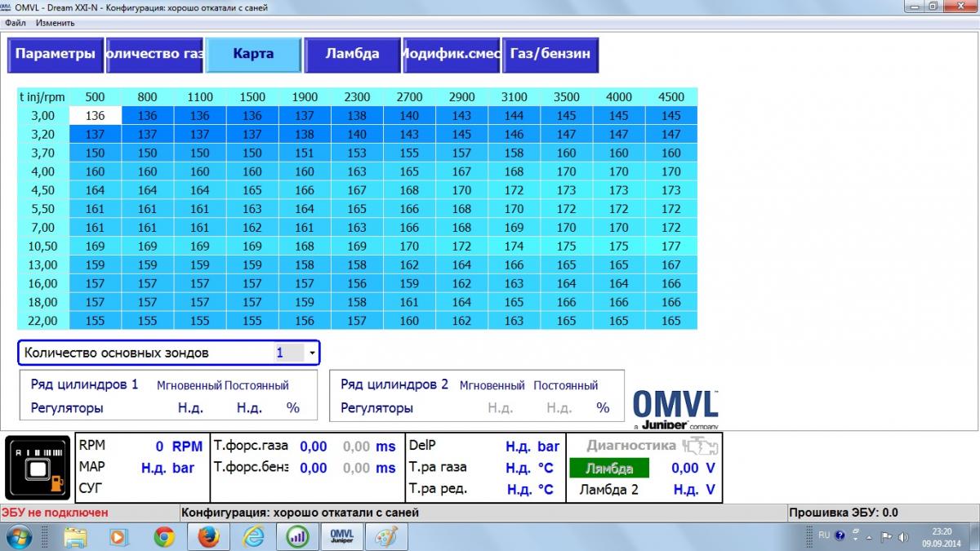
Task: Open the Файл menu
Action: pyautogui.click(x=15, y=23)
